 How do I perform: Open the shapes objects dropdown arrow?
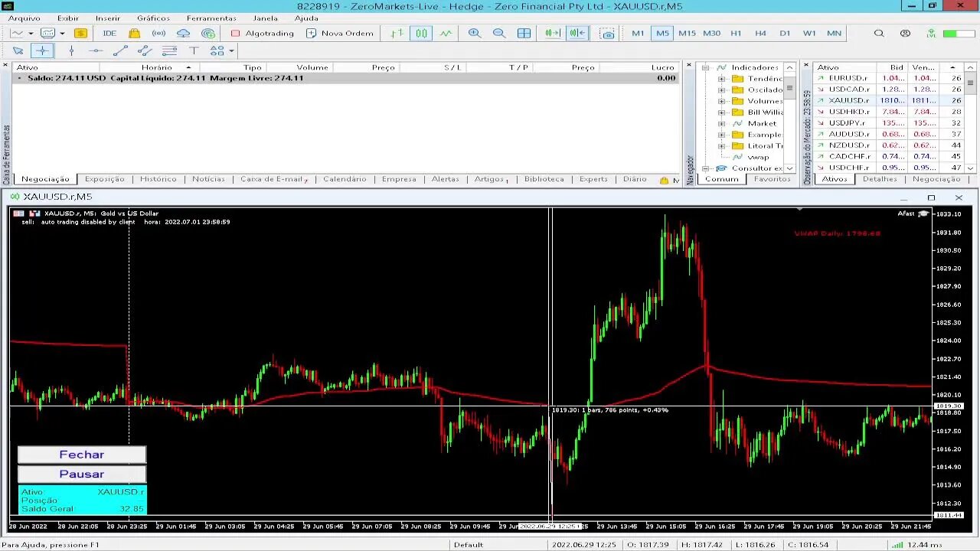(230, 51)
